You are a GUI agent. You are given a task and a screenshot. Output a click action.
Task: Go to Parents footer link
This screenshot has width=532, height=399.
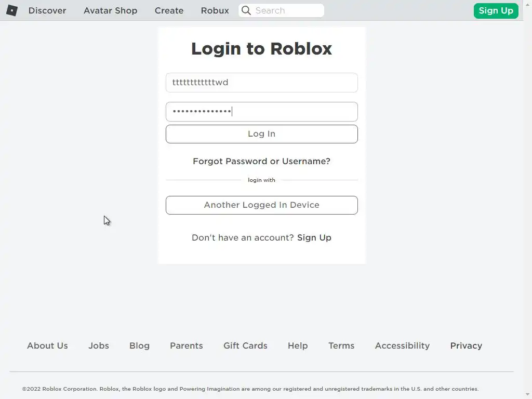point(187,345)
